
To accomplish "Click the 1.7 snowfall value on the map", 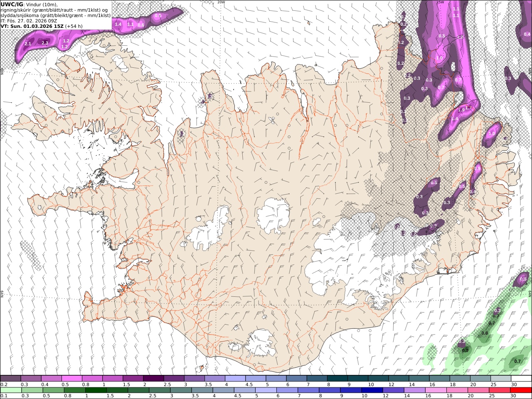I will (468, 108).
